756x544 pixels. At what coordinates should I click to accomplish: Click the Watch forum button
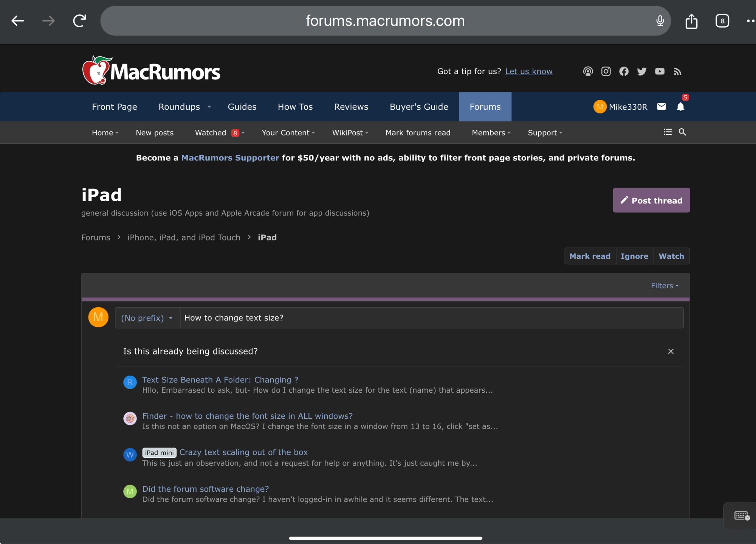point(671,256)
